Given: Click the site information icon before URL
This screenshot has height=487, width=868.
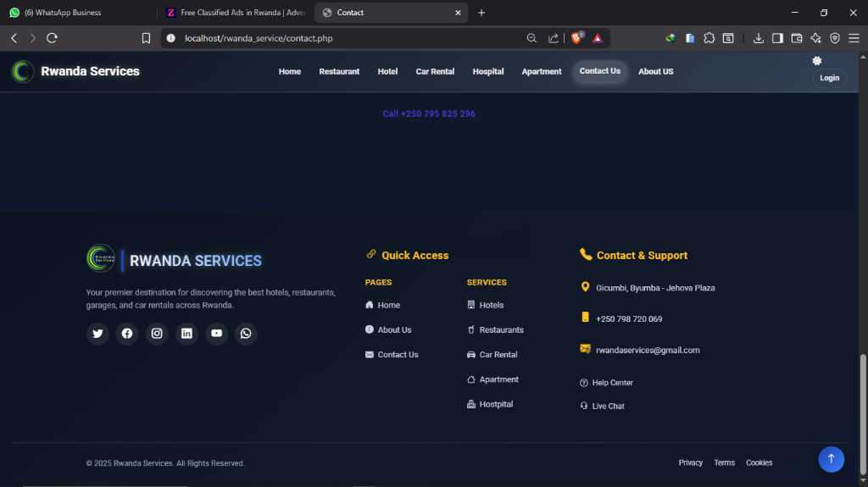Looking at the screenshot, I should click(x=171, y=38).
